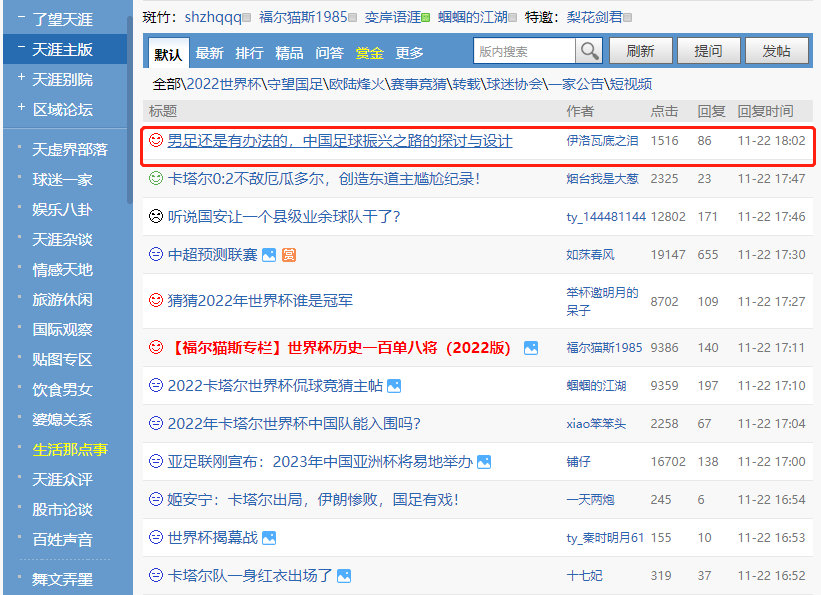Click face icon beside 中国队能入围吗 post
This screenshot has height=595, width=821.
pyautogui.click(x=156, y=423)
